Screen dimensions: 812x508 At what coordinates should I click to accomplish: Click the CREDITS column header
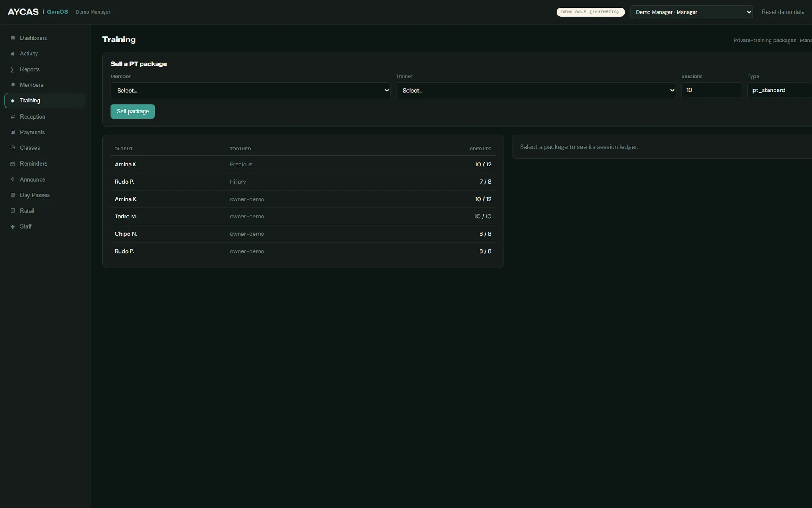pos(480,149)
